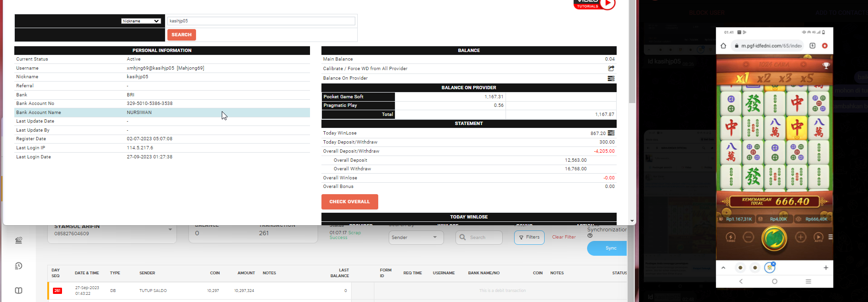Click the transactions Search input field
The height and width of the screenshot is (302, 868).
coord(479,238)
